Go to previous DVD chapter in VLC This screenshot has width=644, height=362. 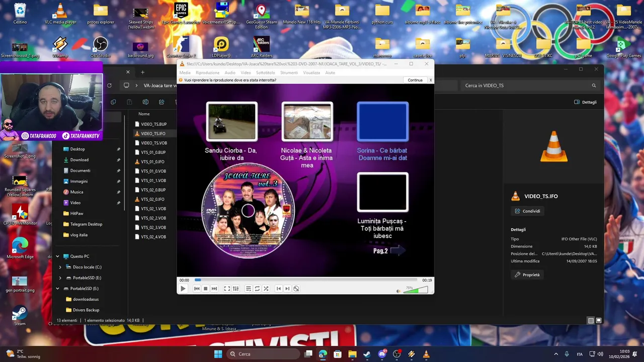click(279, 289)
